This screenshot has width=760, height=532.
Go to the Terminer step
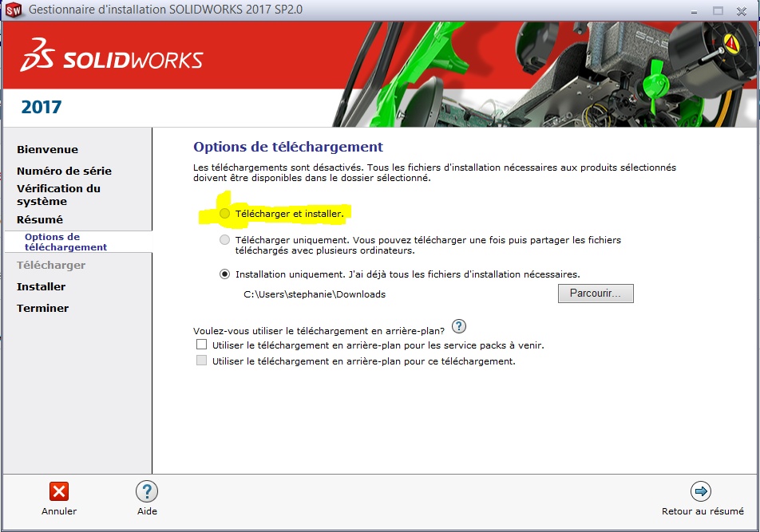click(42, 308)
